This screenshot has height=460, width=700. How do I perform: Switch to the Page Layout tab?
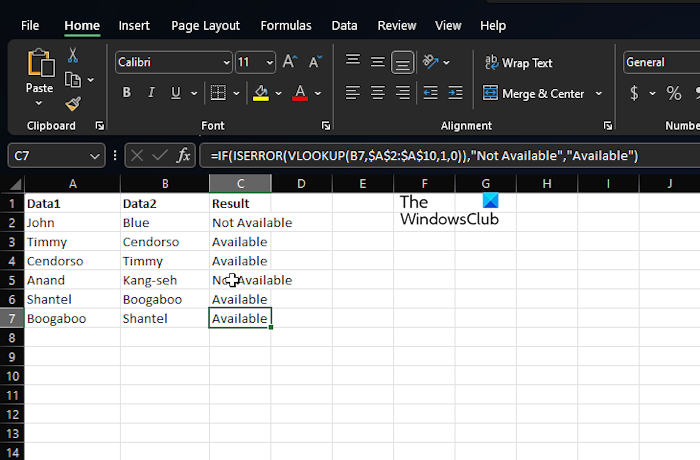pyautogui.click(x=205, y=25)
